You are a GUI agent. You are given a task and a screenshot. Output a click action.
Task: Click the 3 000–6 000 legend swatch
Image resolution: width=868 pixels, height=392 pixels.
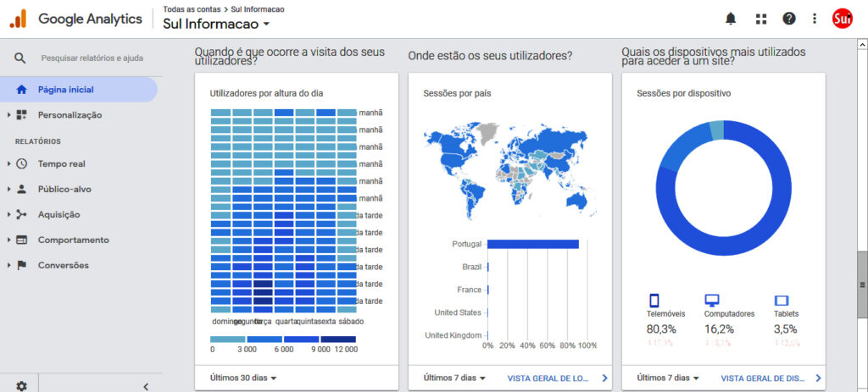(264, 339)
